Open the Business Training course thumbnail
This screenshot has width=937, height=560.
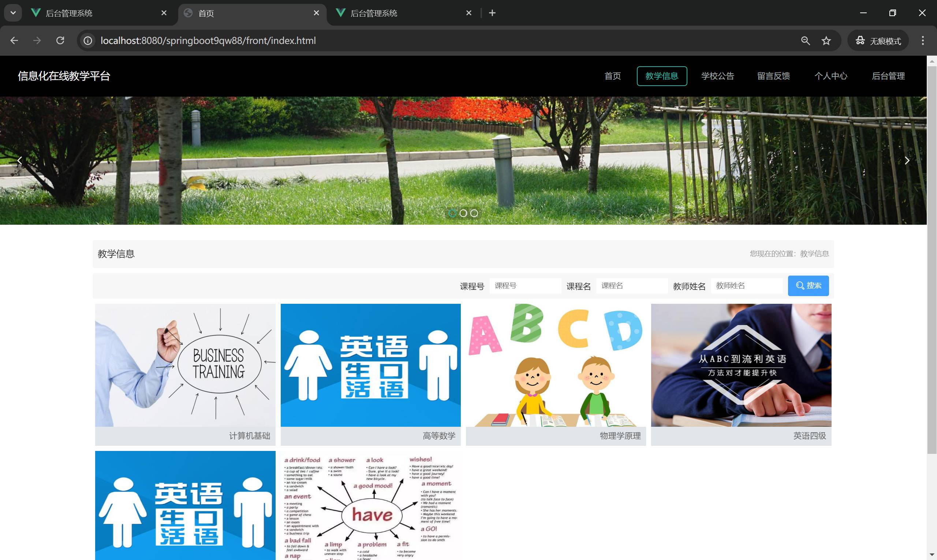click(185, 365)
